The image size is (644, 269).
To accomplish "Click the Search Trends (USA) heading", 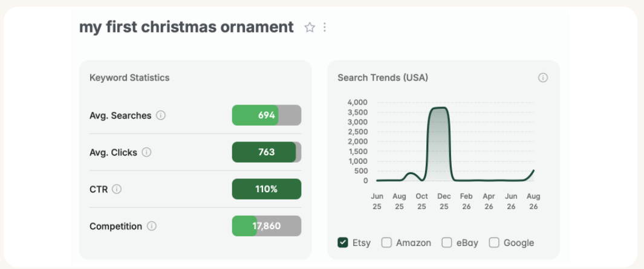I will (x=383, y=77).
